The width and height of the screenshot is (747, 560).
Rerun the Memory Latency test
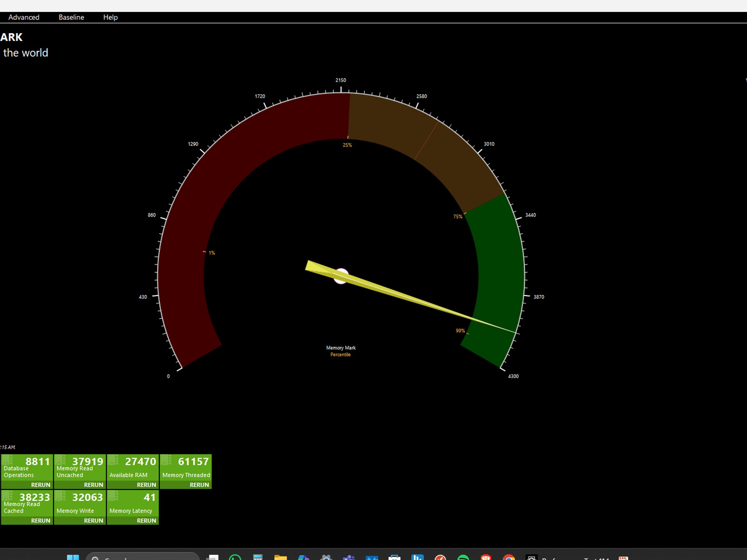coord(146,521)
